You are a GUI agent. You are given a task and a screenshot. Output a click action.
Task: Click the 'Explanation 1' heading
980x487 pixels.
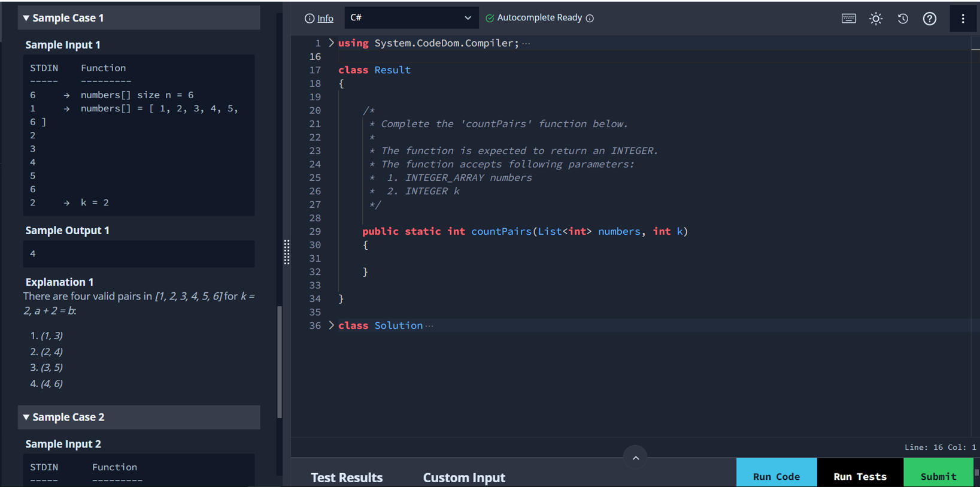(59, 282)
